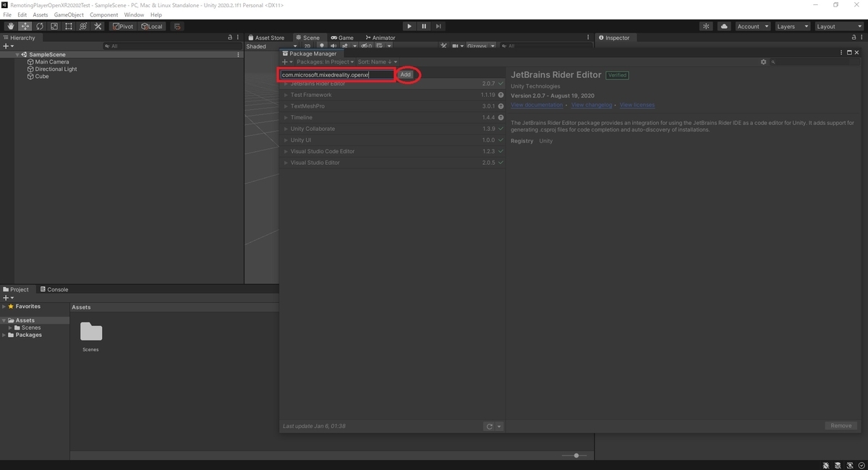Open Collab services sun icon
Screen dimensions: 868x470
(707, 26)
